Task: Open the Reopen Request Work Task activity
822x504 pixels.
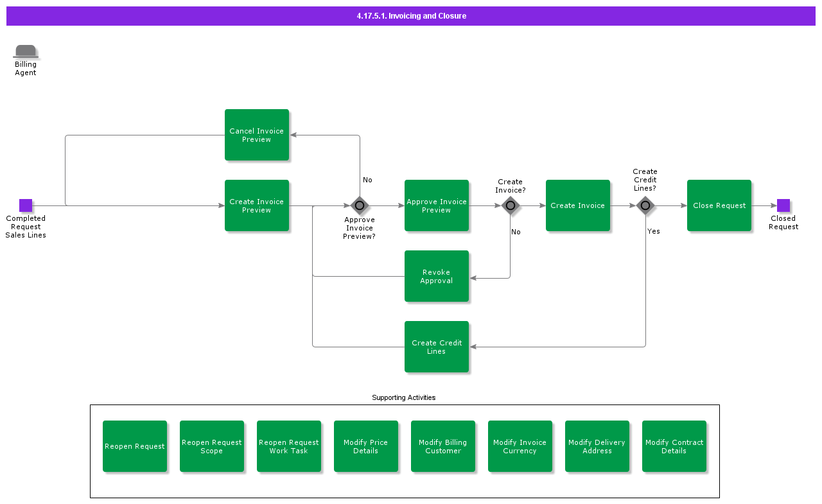Action: [x=289, y=446]
